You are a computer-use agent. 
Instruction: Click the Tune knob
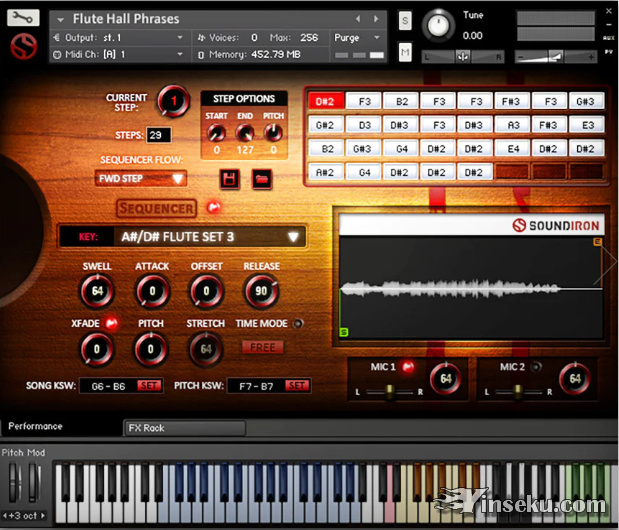[438, 26]
